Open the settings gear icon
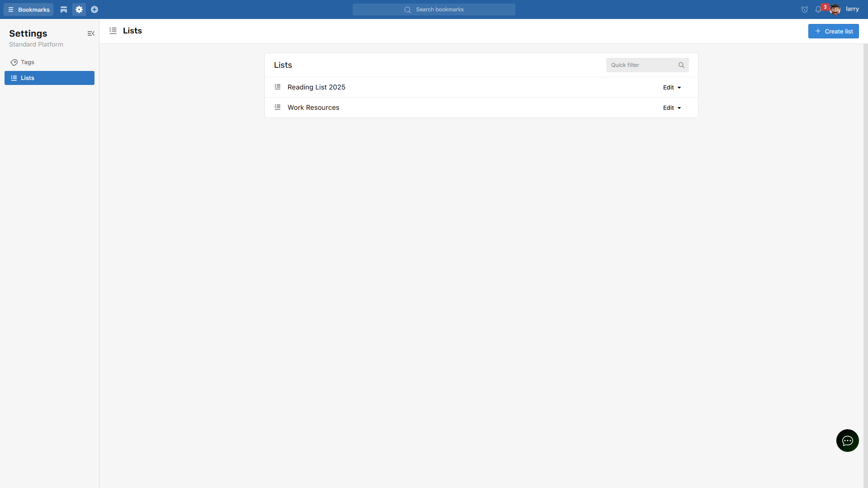This screenshot has width=868, height=488. pyautogui.click(x=79, y=9)
